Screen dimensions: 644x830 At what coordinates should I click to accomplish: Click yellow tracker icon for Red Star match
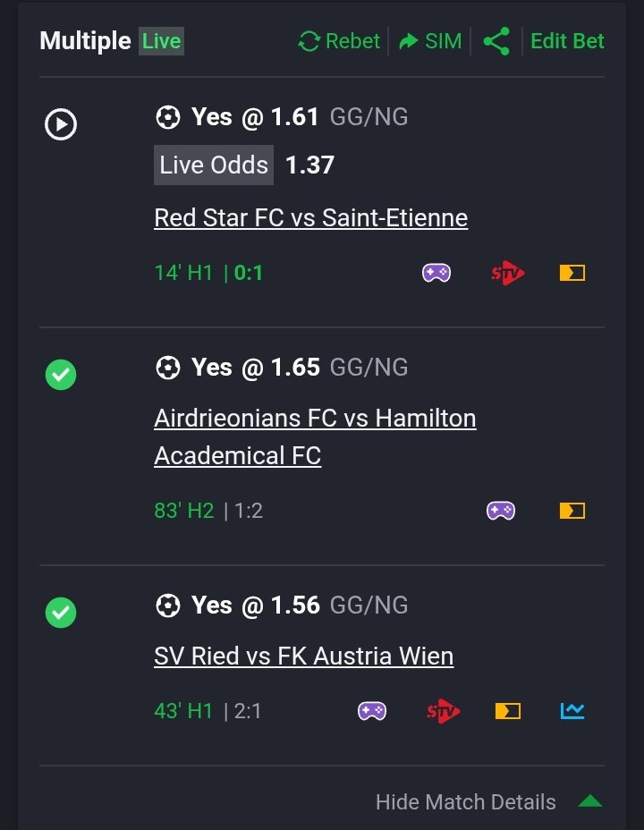pyautogui.click(x=572, y=273)
